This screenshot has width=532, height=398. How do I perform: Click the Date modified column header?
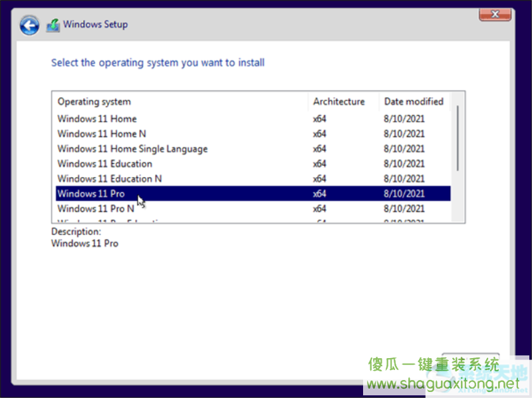[x=414, y=102]
